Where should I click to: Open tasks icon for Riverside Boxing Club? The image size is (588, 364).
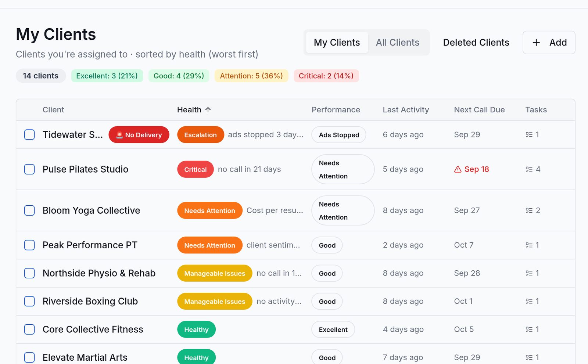pos(529,301)
